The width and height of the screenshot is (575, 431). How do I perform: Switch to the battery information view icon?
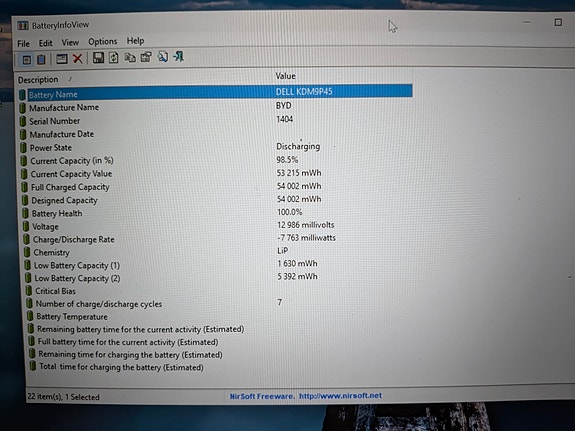(x=26, y=59)
